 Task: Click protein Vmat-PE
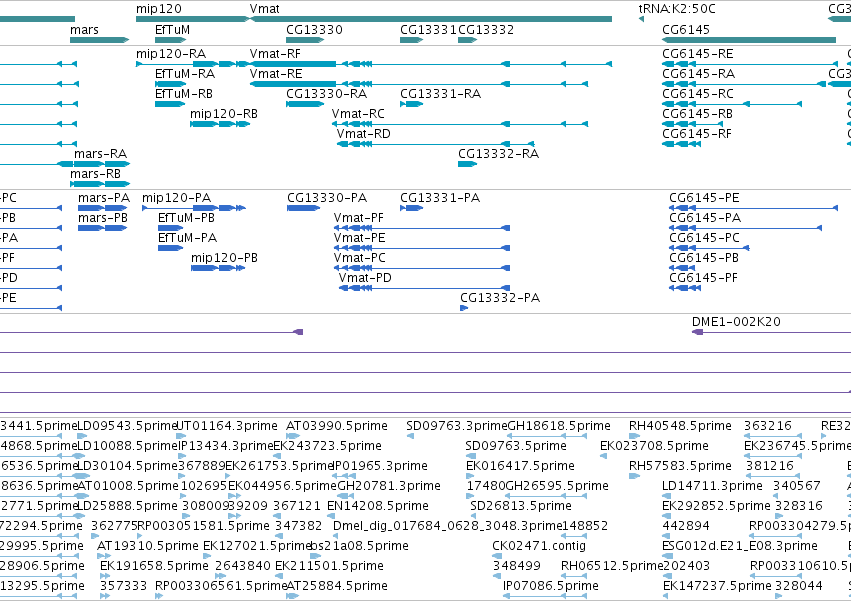click(359, 238)
